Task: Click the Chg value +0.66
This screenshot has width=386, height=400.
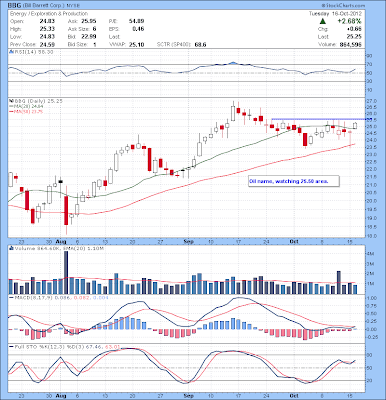Action: click(355, 29)
